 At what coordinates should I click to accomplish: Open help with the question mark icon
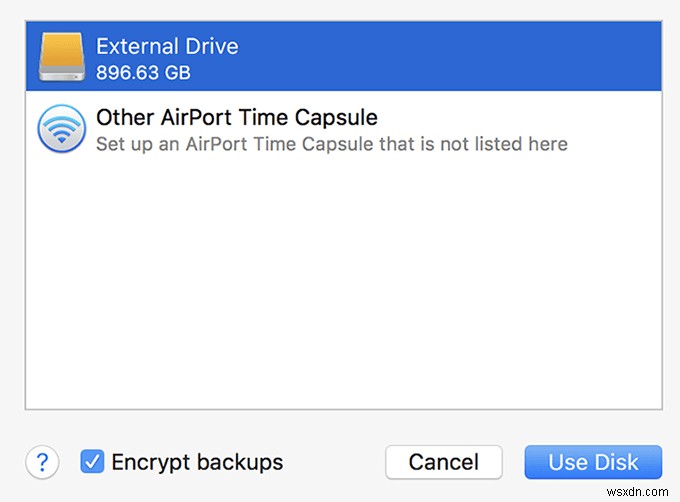(x=41, y=462)
